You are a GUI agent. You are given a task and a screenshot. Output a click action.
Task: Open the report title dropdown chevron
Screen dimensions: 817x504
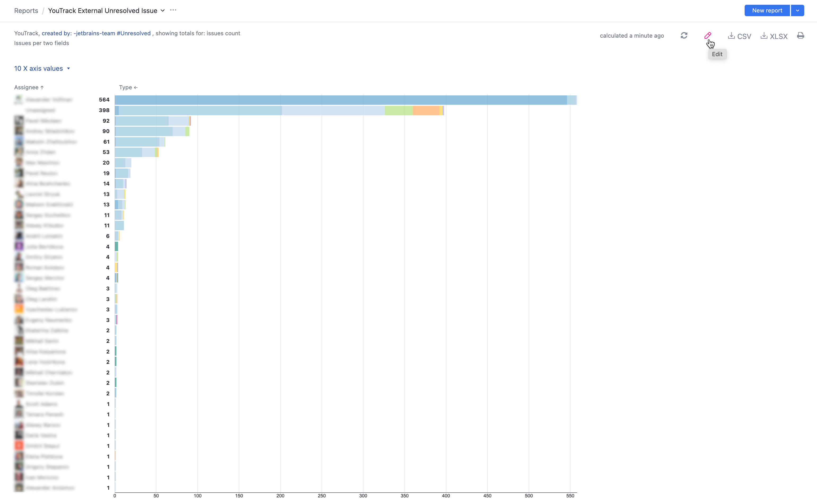(163, 11)
